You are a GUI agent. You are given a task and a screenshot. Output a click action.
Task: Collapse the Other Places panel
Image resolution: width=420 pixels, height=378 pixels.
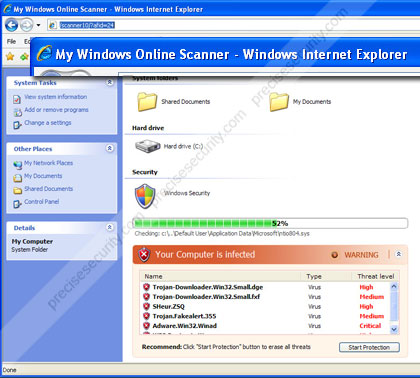[109, 148]
